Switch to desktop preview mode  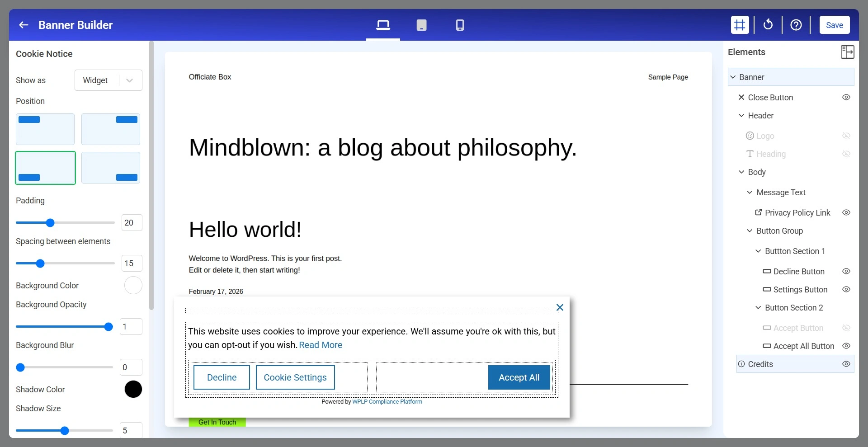click(x=383, y=25)
